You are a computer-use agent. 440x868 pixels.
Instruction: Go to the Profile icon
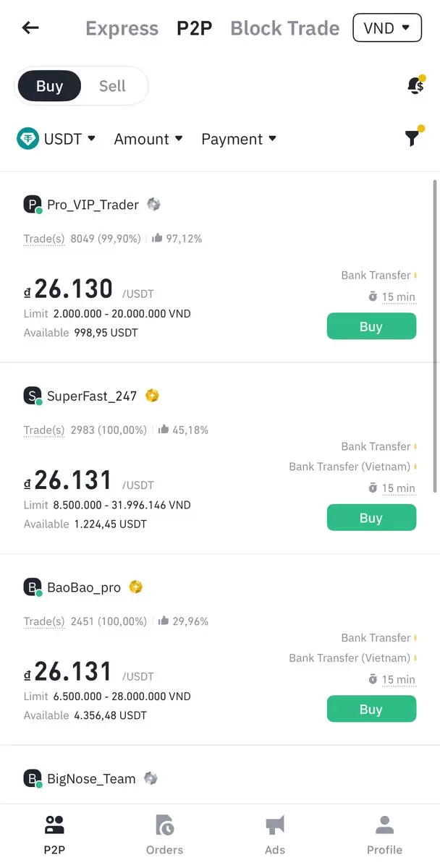tap(384, 825)
